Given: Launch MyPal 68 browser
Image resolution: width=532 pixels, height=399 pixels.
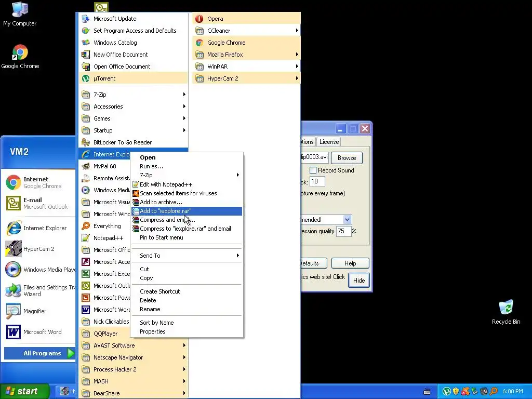Looking at the screenshot, I should (104, 166).
